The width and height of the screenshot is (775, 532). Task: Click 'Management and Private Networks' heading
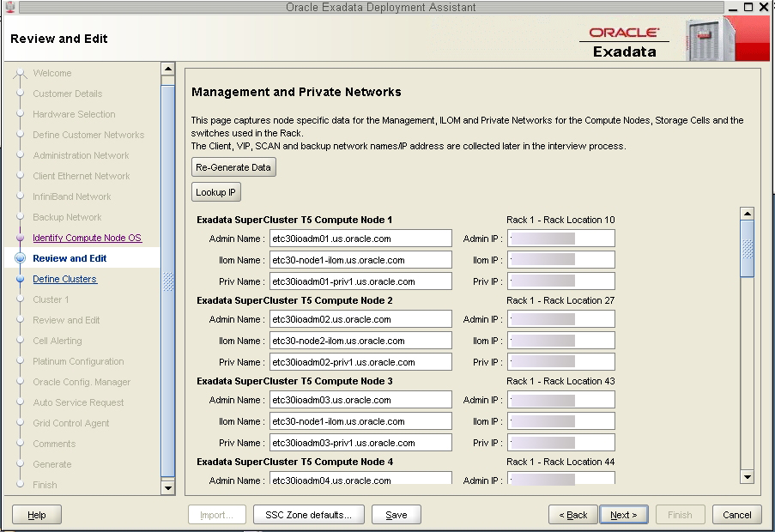click(x=296, y=92)
